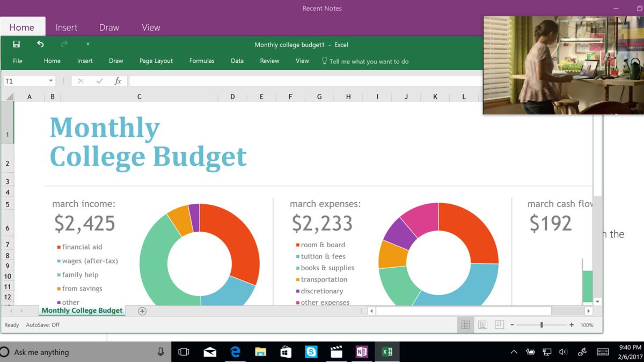Image resolution: width=644 pixels, height=362 pixels.
Task: Click the Insert Function fx icon
Action: pos(118,81)
